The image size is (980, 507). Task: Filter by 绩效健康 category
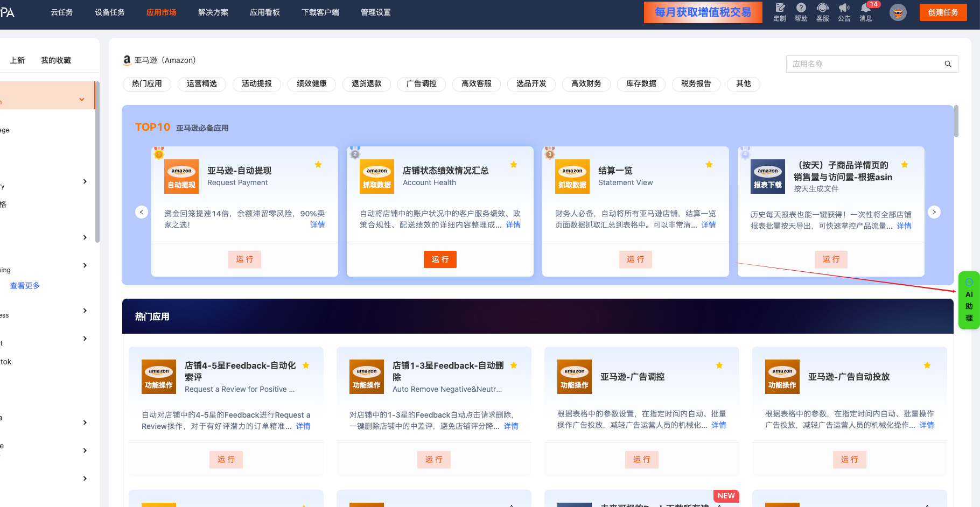point(312,84)
